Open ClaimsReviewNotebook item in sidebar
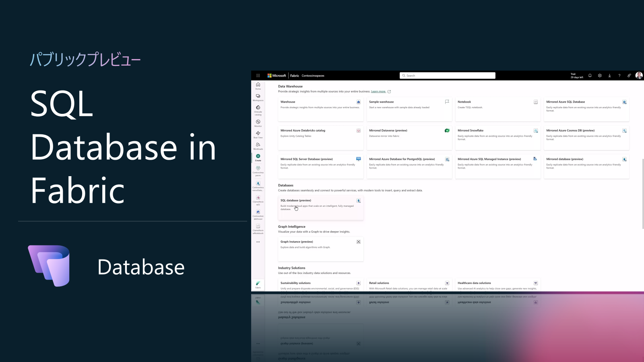Image resolution: width=644 pixels, height=362 pixels. [258, 229]
